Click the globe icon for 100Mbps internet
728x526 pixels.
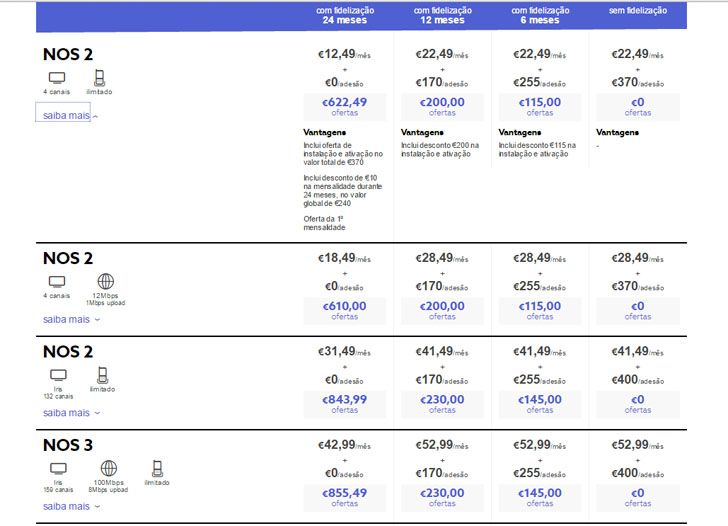pos(109,468)
